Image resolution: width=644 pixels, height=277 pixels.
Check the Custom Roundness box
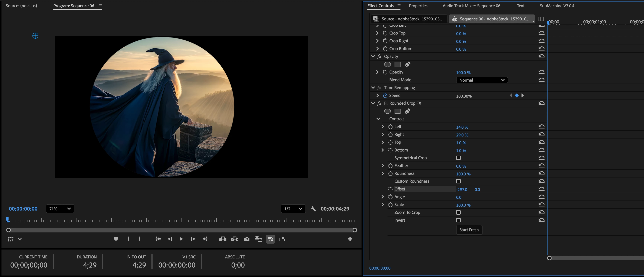[x=458, y=181]
